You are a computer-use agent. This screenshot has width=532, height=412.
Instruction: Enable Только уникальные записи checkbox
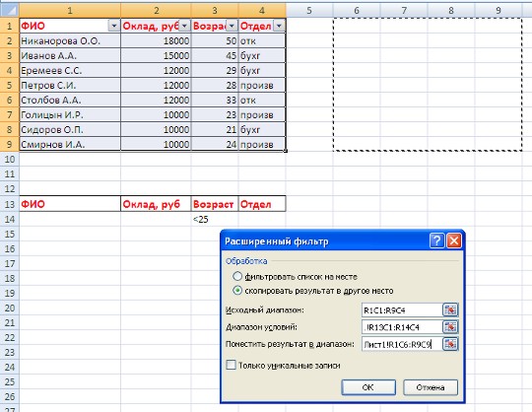[x=231, y=365]
